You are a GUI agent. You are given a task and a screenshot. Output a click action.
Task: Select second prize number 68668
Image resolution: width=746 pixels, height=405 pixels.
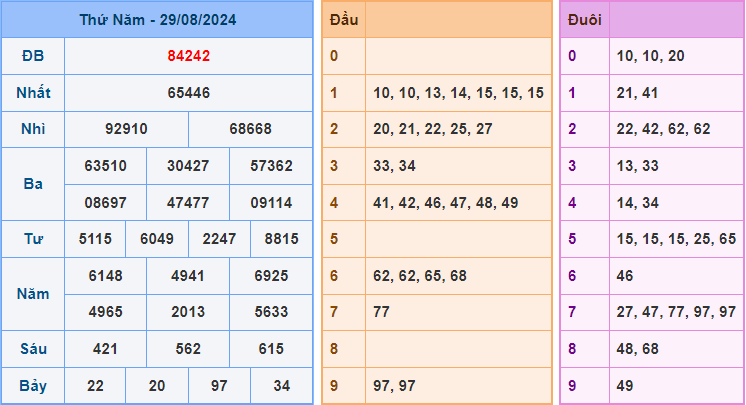(x=250, y=130)
